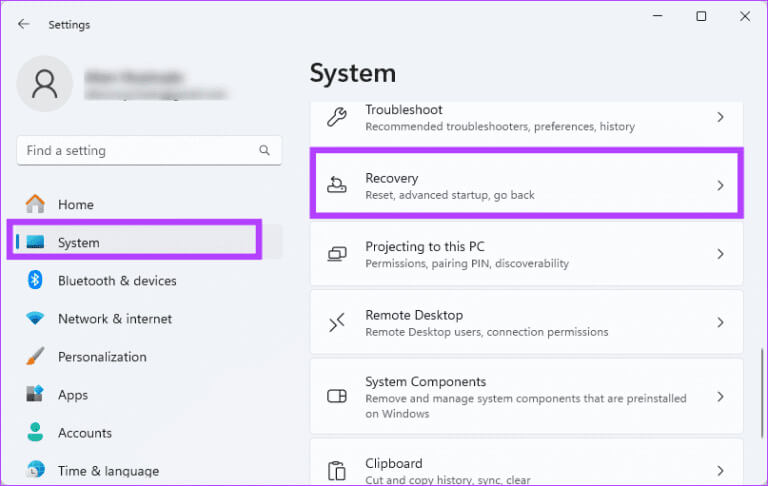The image size is (768, 486).
Task: Open Bluetooth & devices settings
Action: coord(149,280)
